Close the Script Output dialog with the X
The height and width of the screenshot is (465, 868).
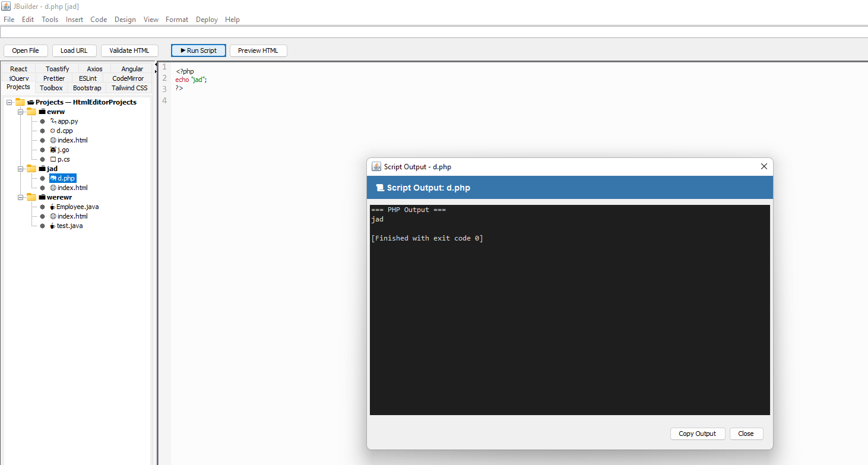coord(764,167)
